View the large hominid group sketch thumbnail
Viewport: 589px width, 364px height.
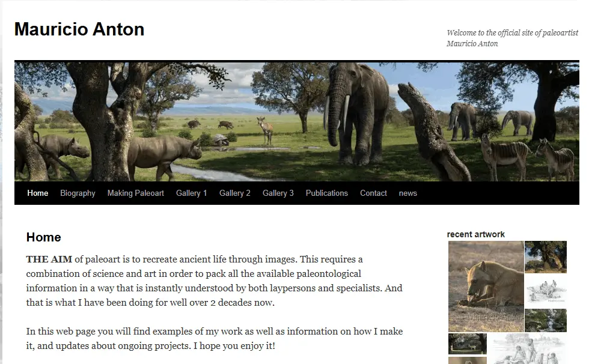pos(527,350)
